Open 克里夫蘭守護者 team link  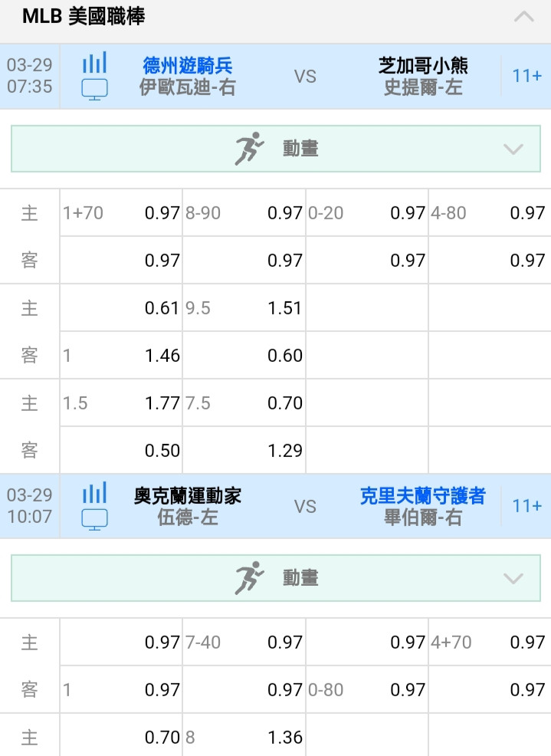(x=423, y=495)
